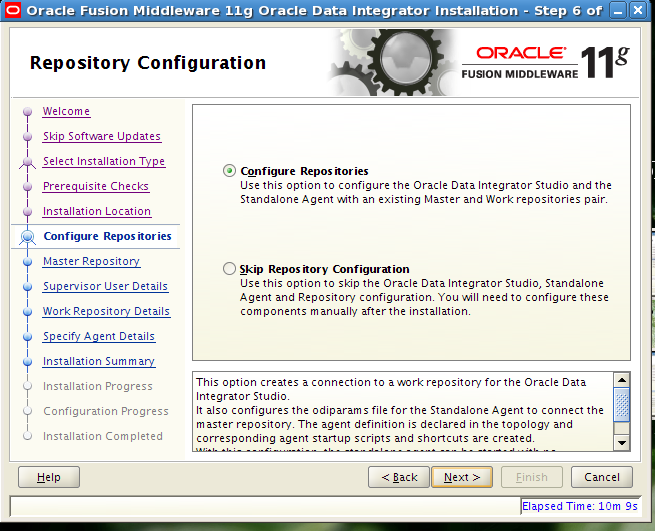The height and width of the screenshot is (531, 655).
Task: Click the Installation Progress step label
Action: pyautogui.click(x=98, y=386)
